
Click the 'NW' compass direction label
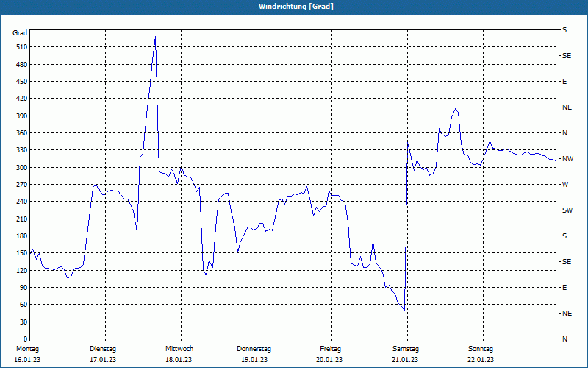coord(567,159)
